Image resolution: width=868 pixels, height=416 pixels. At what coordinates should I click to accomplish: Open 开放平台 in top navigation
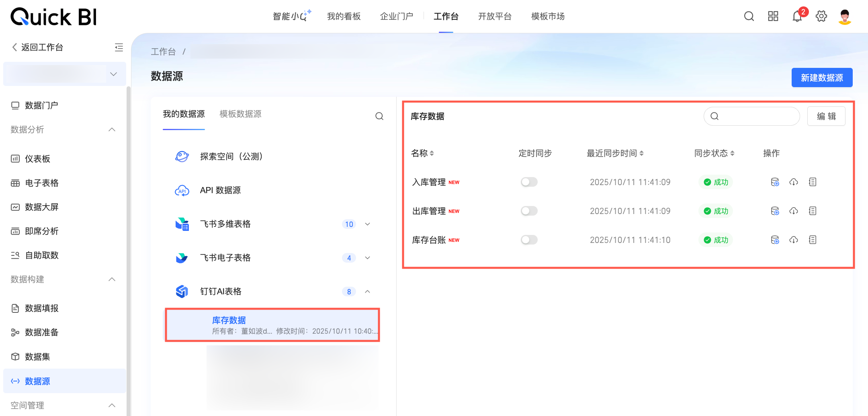495,16
